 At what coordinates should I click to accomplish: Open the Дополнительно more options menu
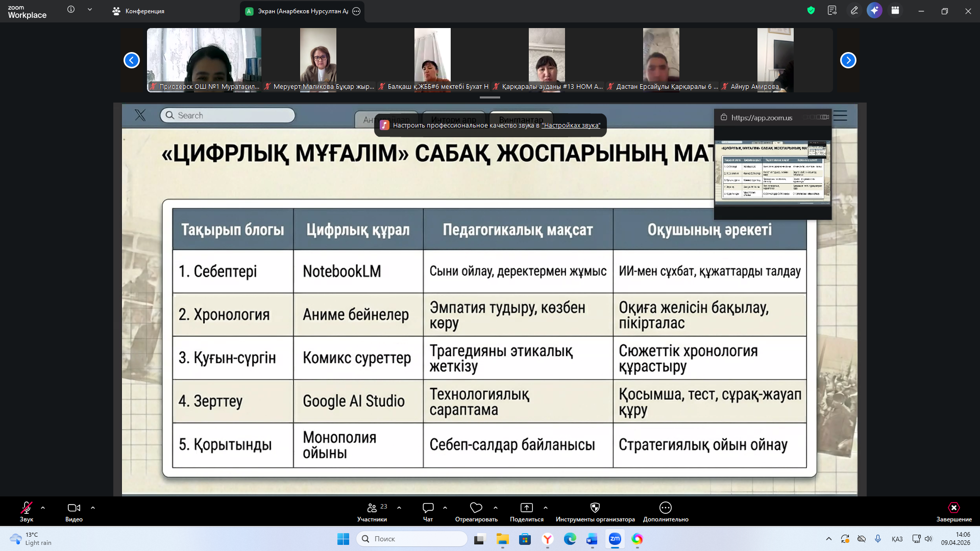tap(665, 508)
